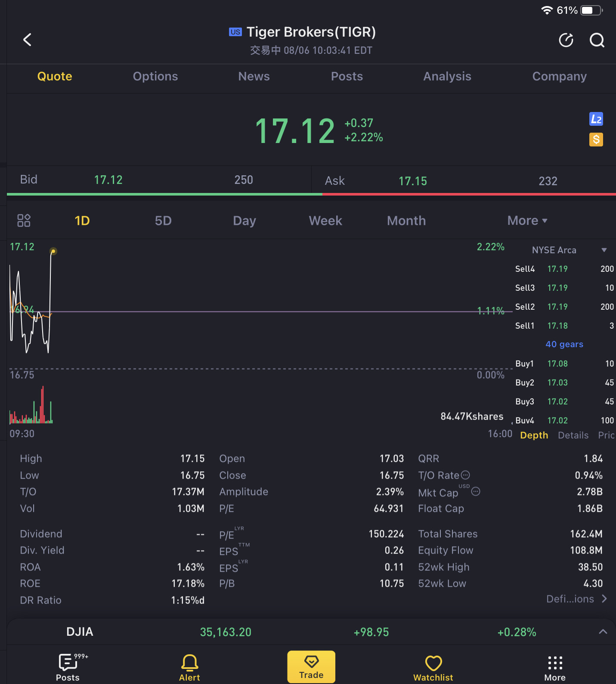Tap the blue L2 level-two badge
616x684 pixels.
(x=596, y=119)
